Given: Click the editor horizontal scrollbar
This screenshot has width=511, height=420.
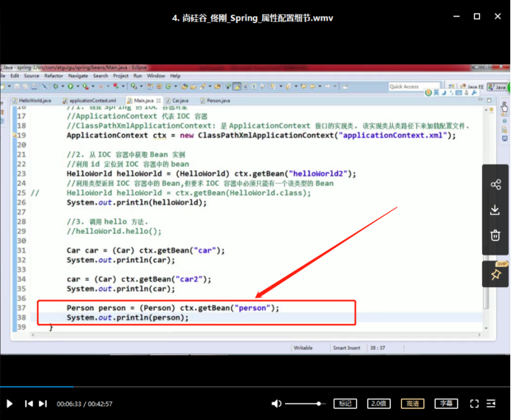Looking at the screenshot, I should (x=255, y=334).
